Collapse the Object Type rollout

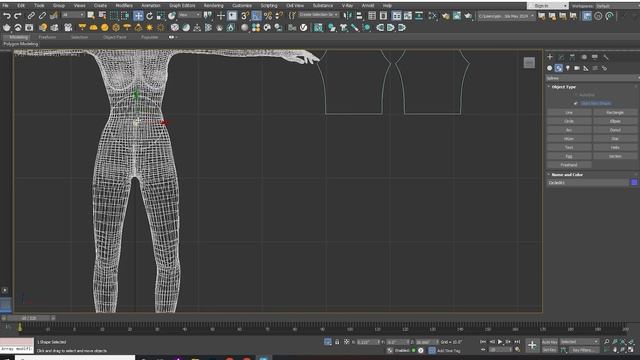coord(564,87)
